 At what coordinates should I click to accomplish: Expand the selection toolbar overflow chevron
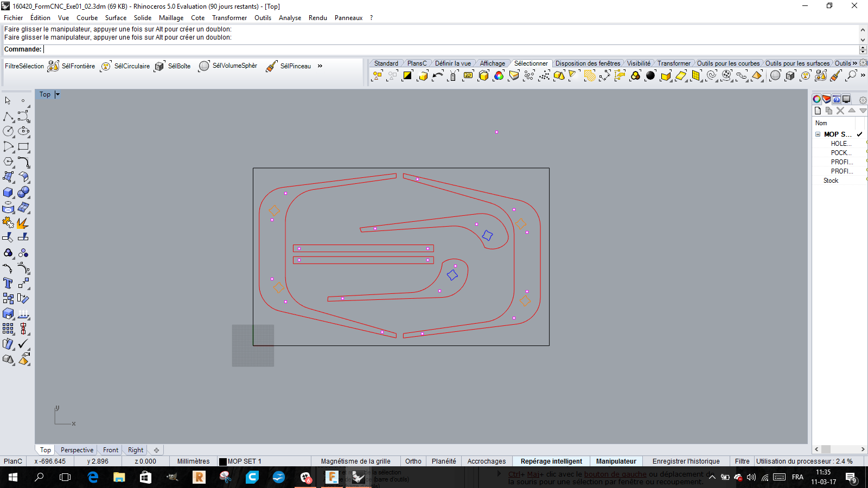(320, 66)
